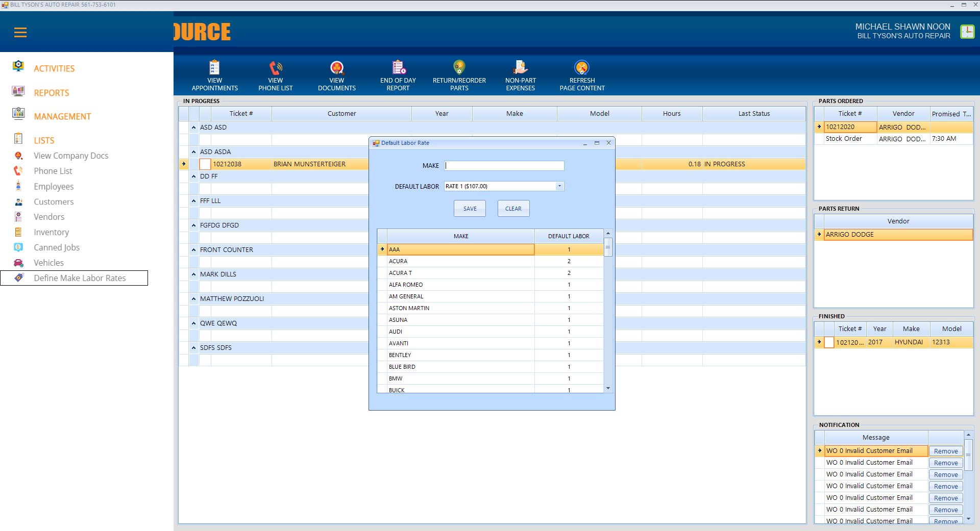Click Remove on the first notification

(x=945, y=451)
